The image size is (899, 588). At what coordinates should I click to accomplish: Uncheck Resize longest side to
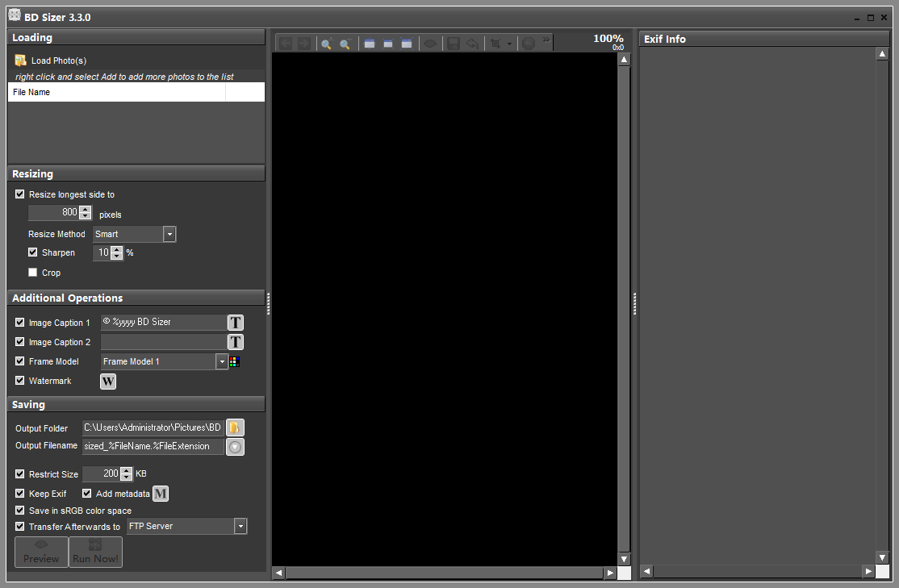point(20,194)
